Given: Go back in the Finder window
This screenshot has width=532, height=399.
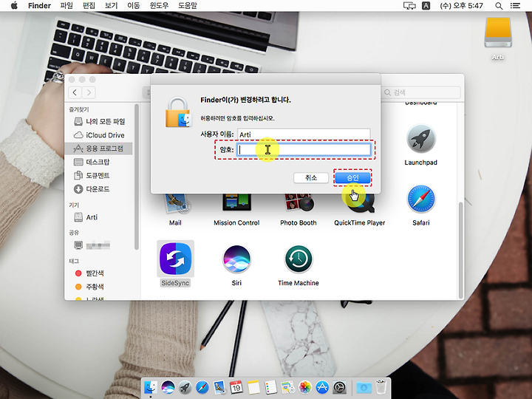Looking at the screenshot, I should coord(75,92).
